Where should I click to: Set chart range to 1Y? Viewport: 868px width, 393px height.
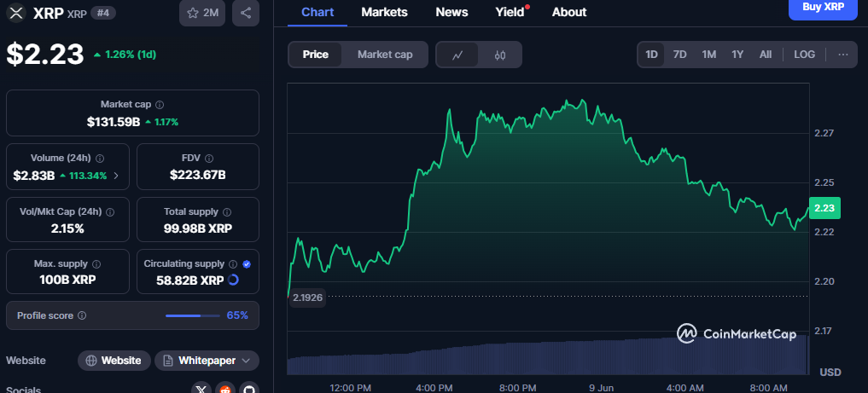click(x=737, y=55)
